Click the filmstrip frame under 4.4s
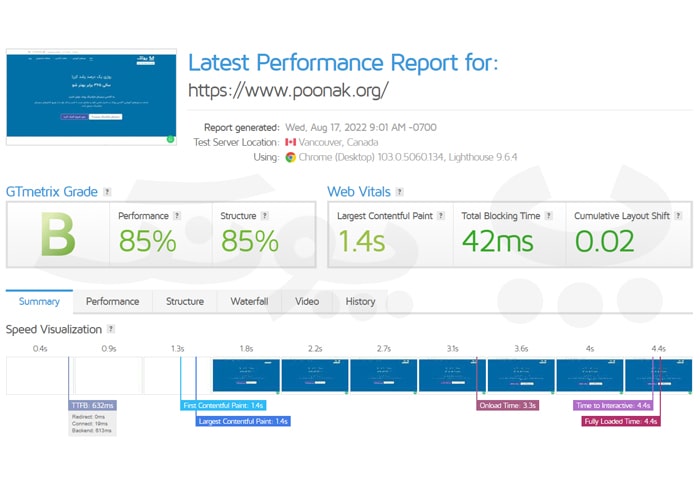The height and width of the screenshot is (490, 700). [x=659, y=377]
